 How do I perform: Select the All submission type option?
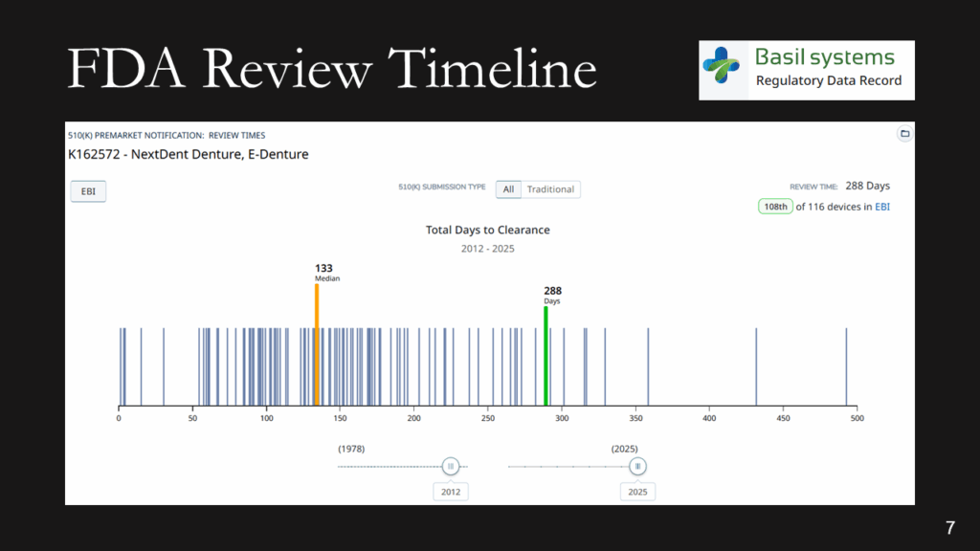point(508,188)
